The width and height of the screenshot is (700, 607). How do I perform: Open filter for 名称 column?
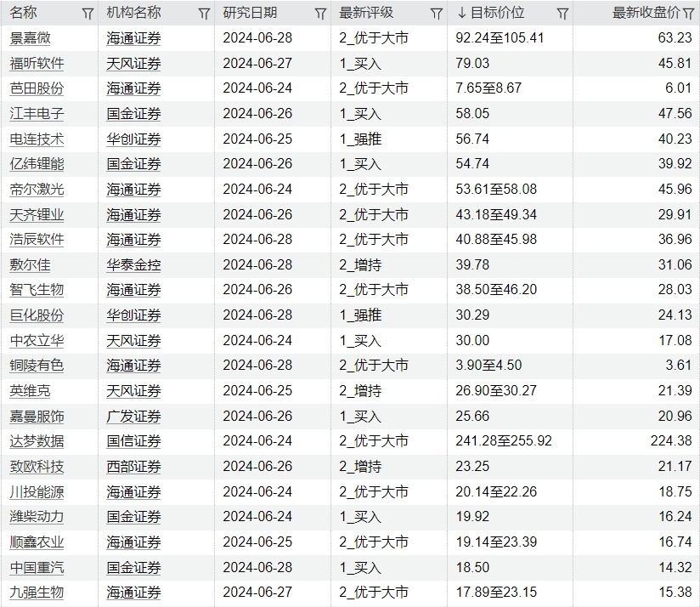coord(88,14)
